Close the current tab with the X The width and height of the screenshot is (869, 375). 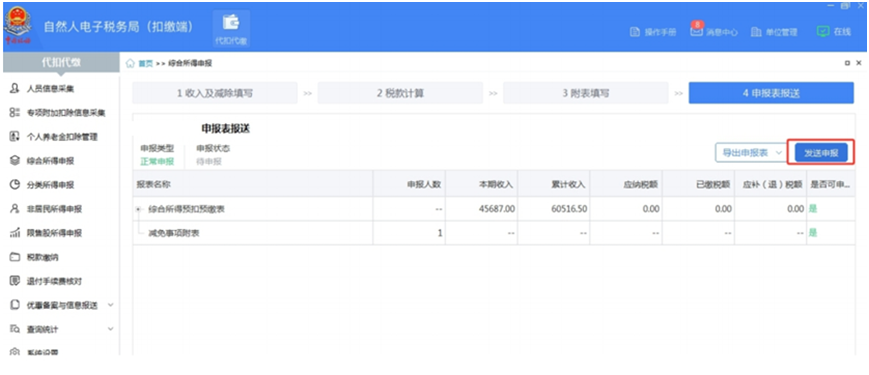(x=858, y=63)
